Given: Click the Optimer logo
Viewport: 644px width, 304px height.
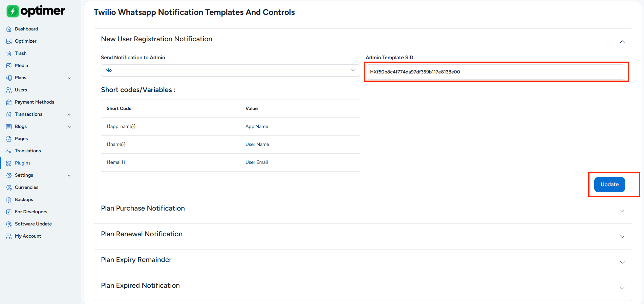Looking at the screenshot, I should coord(36,11).
